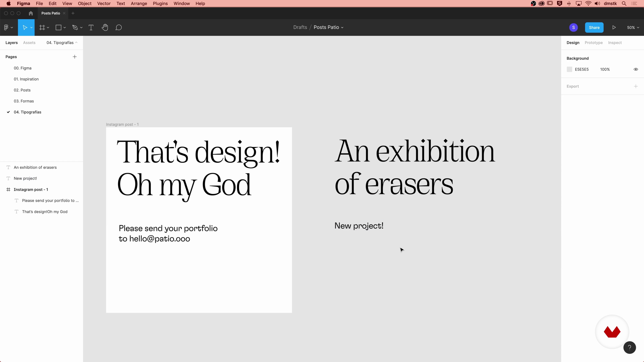Edit the 100% background opacity field
644x362 pixels.
605,69
